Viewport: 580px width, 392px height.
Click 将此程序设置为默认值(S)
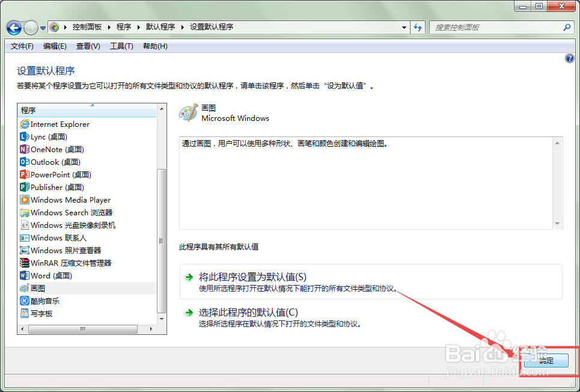[371, 282]
